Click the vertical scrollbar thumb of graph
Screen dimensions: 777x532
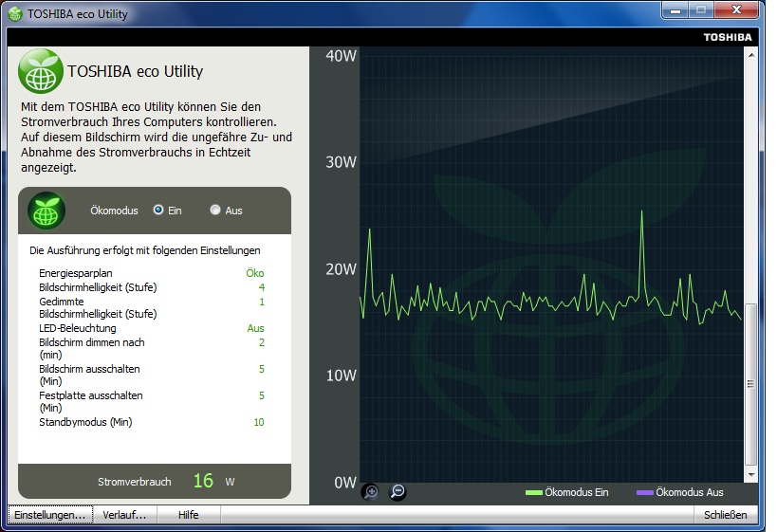(x=751, y=384)
